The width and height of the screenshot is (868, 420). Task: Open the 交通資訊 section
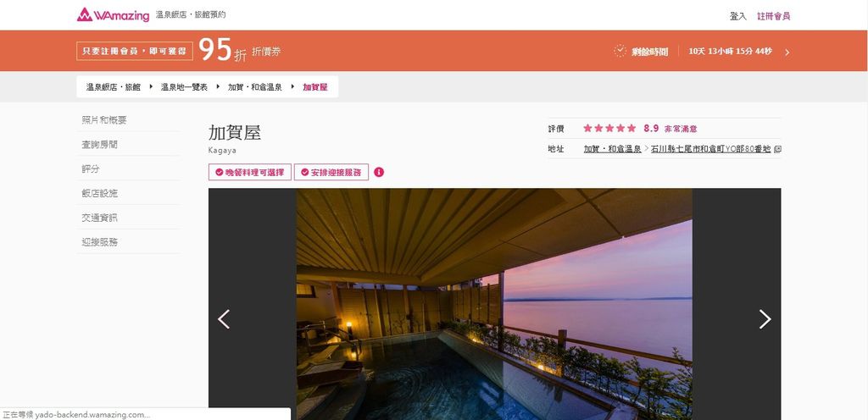tap(100, 217)
